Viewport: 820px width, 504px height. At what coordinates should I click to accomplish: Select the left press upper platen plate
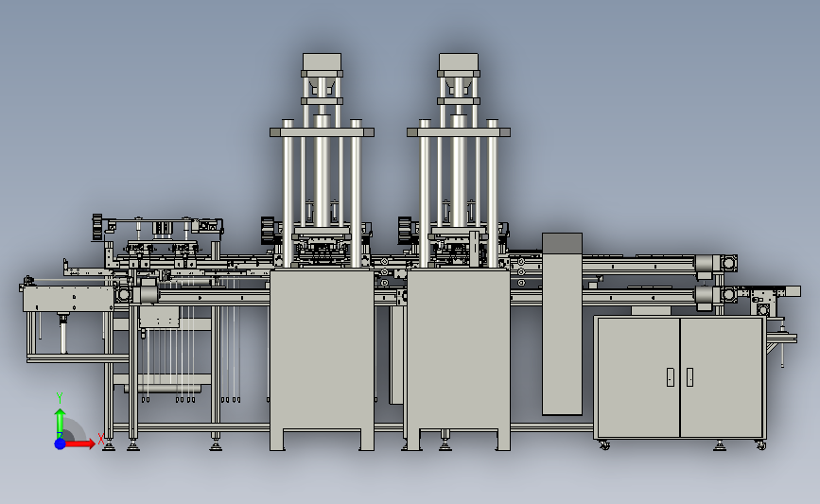tap(323, 132)
